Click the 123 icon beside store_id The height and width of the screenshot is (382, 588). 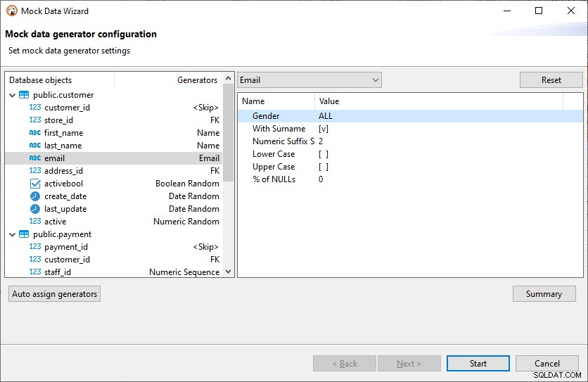coord(35,120)
